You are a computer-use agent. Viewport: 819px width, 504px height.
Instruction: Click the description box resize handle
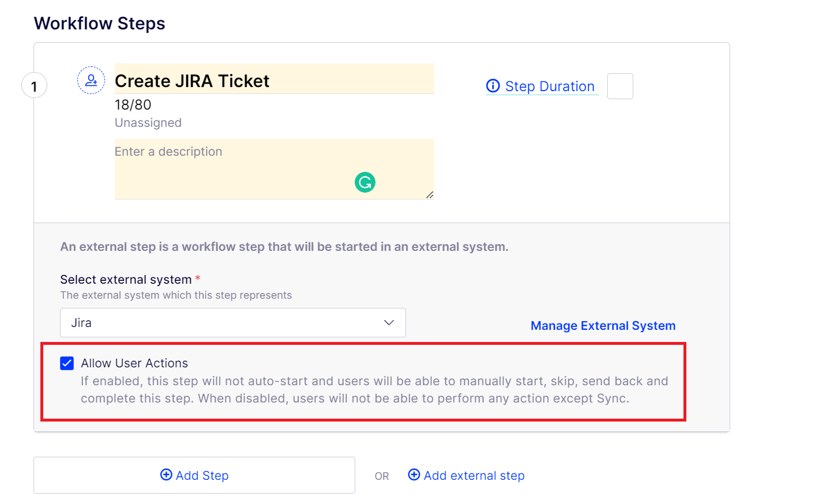pyautogui.click(x=430, y=195)
